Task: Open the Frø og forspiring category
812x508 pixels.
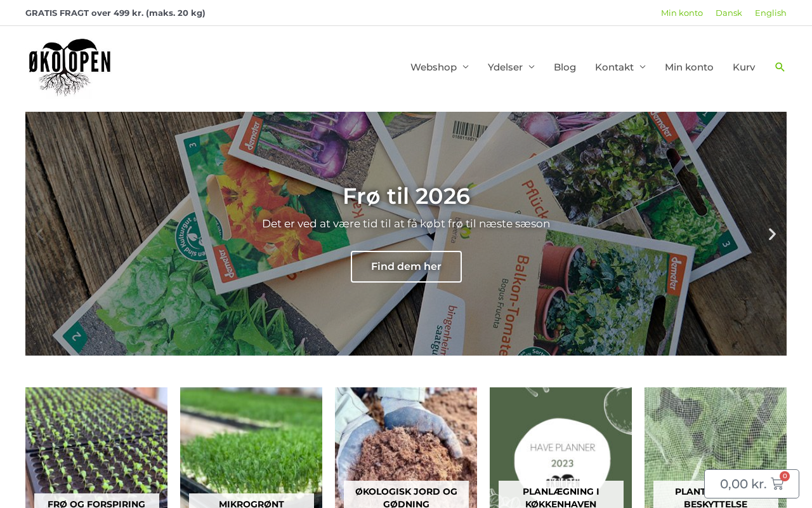Action: point(96,504)
